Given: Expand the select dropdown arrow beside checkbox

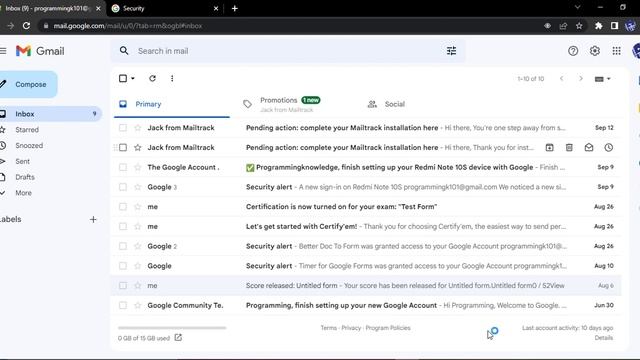Looking at the screenshot, I should pyautogui.click(x=133, y=78).
